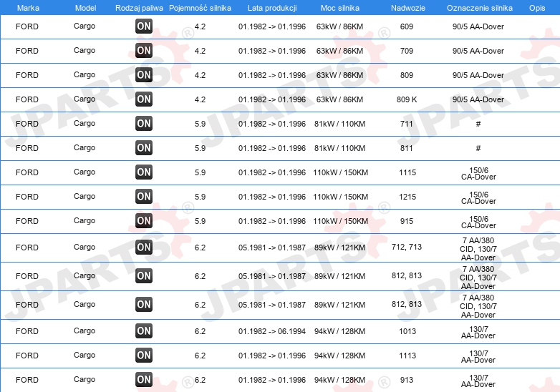Select body code 609
The image size is (560, 392).
pos(407,26)
